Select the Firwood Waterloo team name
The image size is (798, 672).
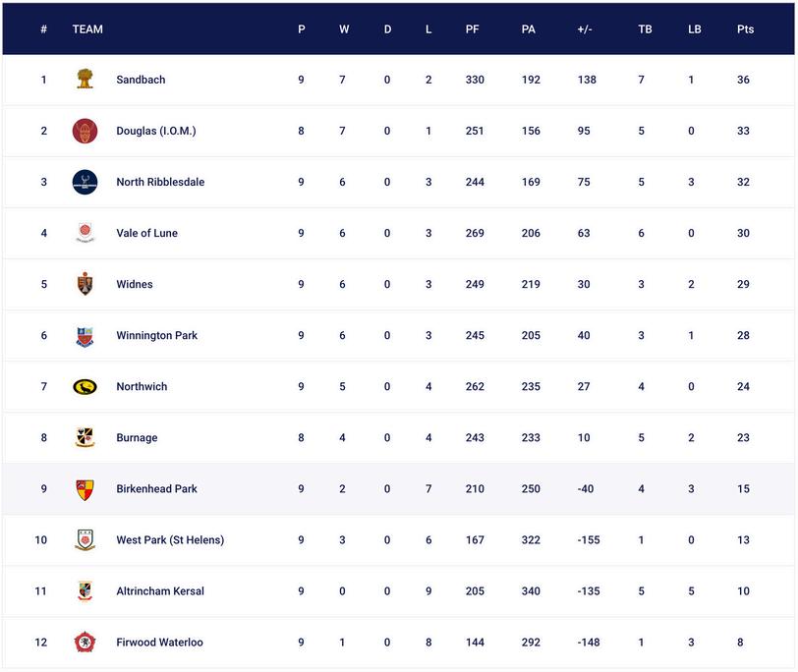(x=159, y=643)
